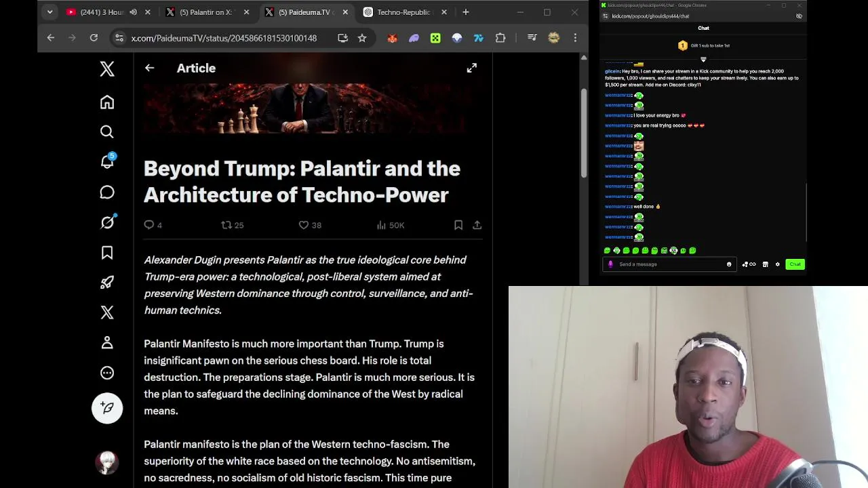Open Chat messages in X sidebar
This screenshot has width=868, height=488.
click(107, 192)
